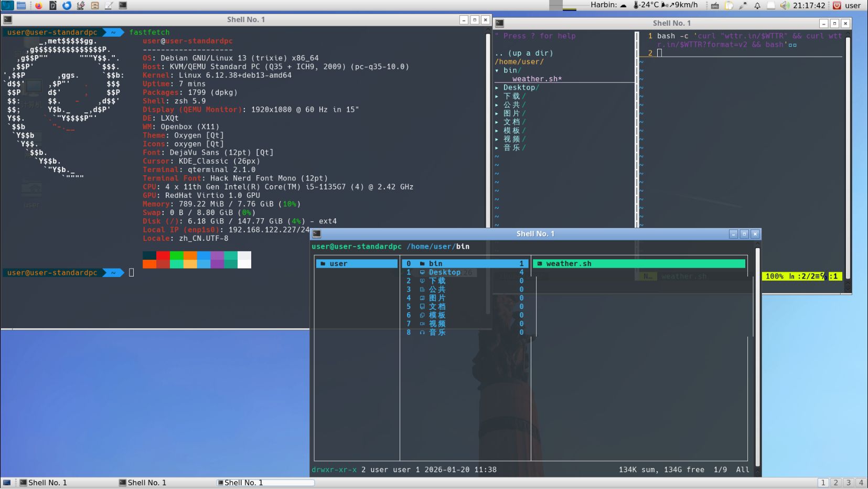The height and width of the screenshot is (489, 868).
Task: Click the keyboard layout tray icon
Action: coord(715,5)
